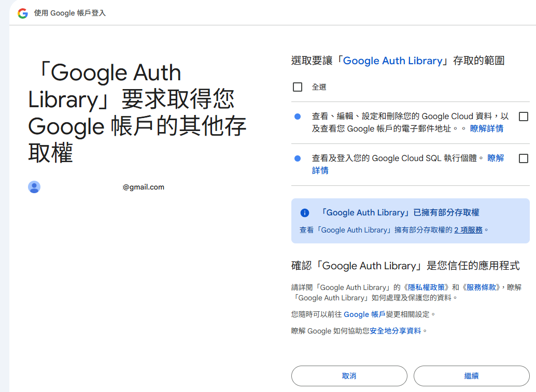
Task: Click the 繼續 button
Action: pyautogui.click(x=471, y=376)
